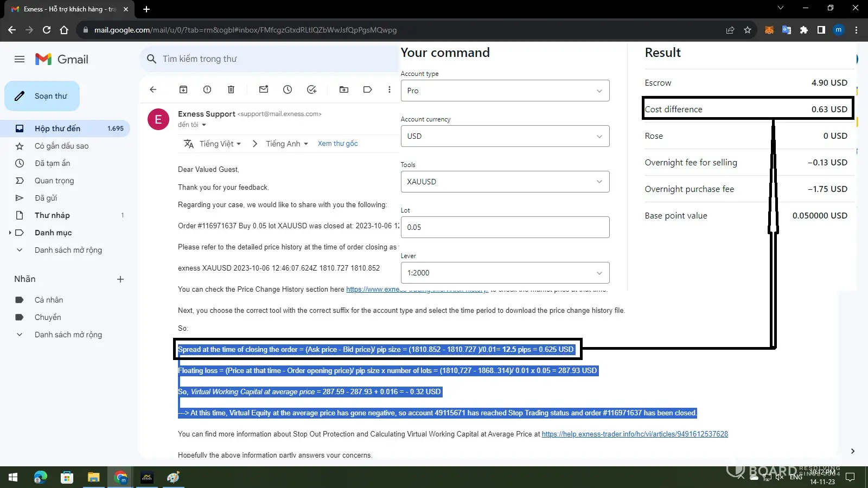Viewport: 868px width, 488px height.
Task: Mark email as unread envelope icon
Action: (264, 89)
